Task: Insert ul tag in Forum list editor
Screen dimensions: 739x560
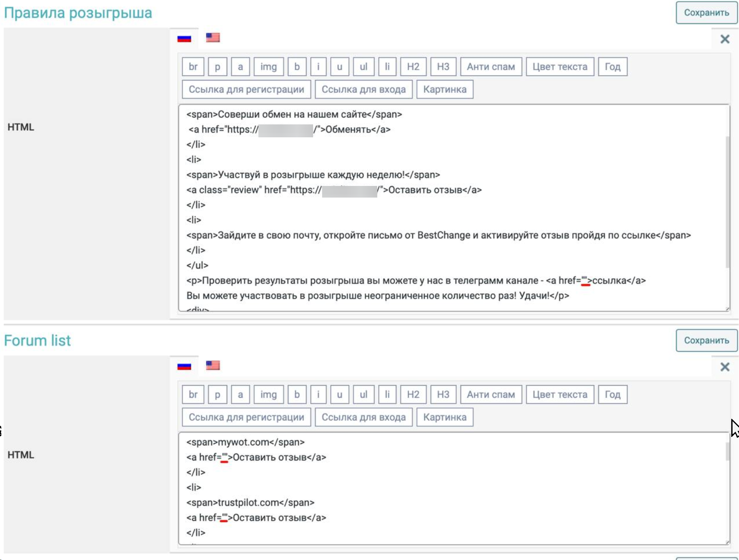Action: pyautogui.click(x=363, y=395)
